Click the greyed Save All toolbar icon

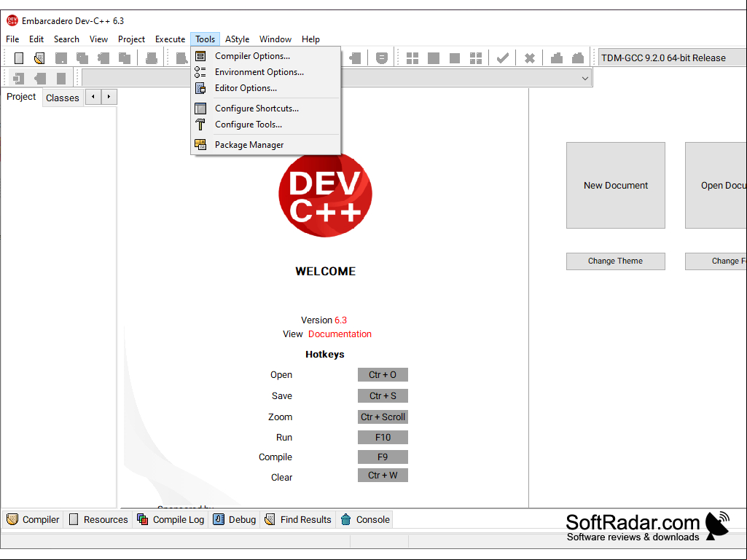[82, 58]
